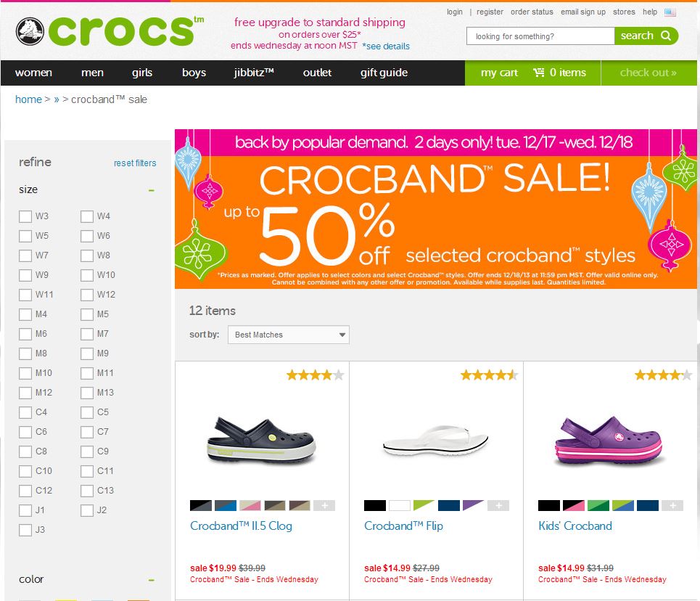Click the 'looking for something?' search field
Viewport: 700px width, 601px height.
click(x=540, y=36)
